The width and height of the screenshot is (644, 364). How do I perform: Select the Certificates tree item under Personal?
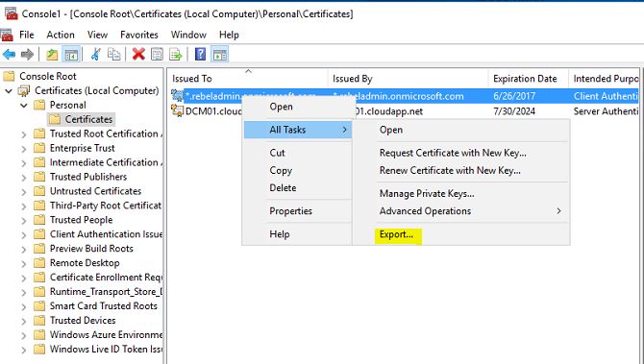(x=88, y=119)
